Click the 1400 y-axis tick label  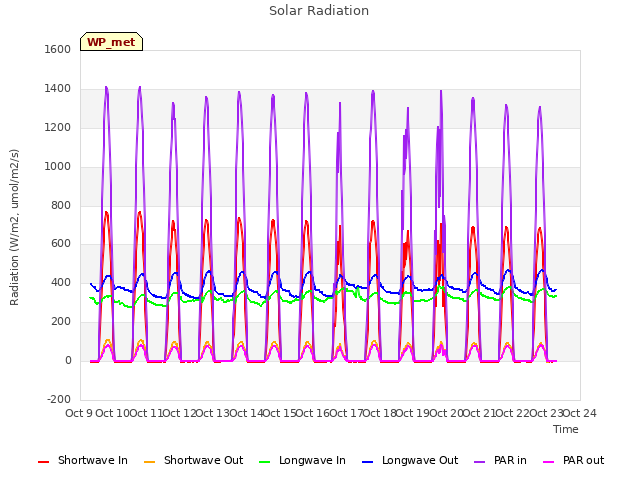(x=58, y=89)
